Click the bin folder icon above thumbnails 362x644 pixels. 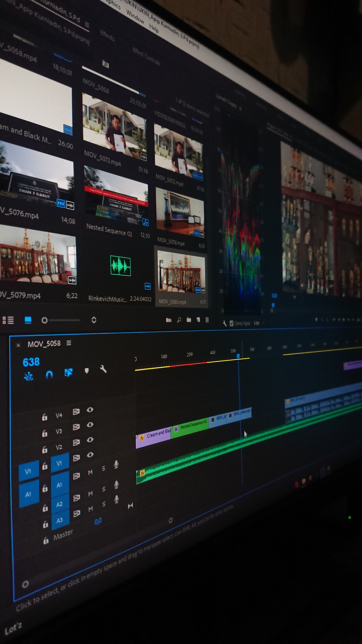point(106,63)
